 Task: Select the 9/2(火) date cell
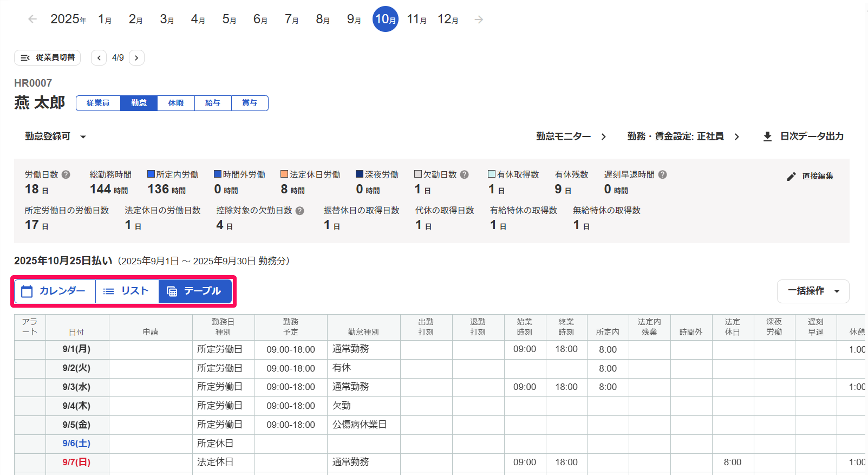click(x=77, y=368)
